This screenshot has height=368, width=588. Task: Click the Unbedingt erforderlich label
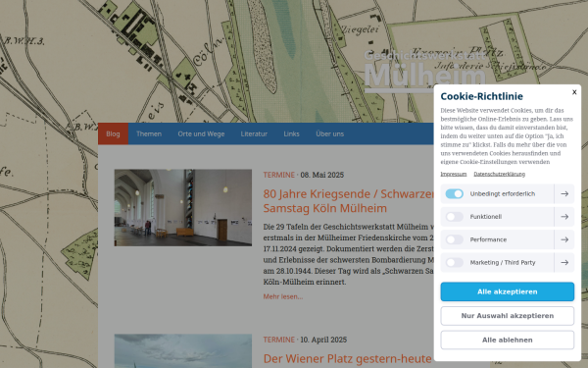(x=503, y=193)
